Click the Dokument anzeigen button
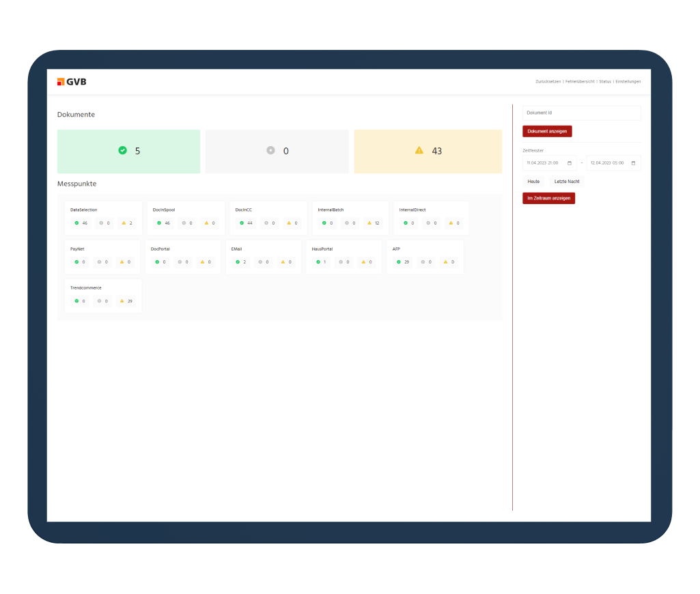700x594 pixels. point(547,131)
